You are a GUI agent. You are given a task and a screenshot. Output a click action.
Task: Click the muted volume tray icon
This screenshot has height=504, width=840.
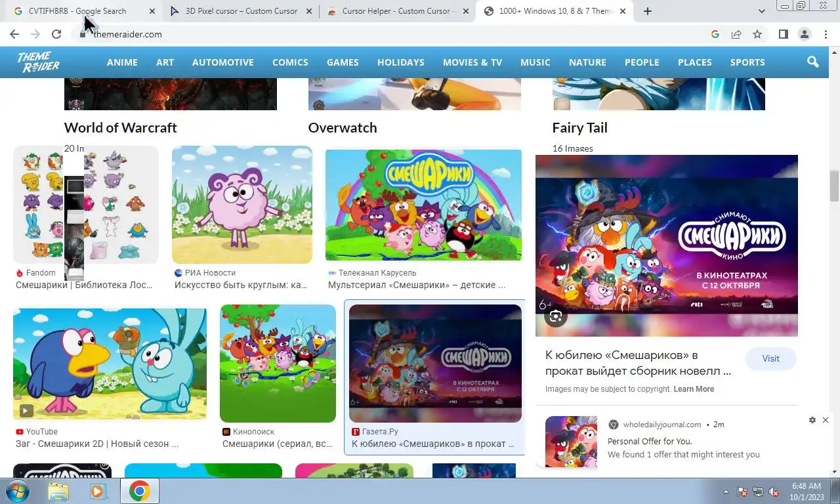[x=774, y=492]
